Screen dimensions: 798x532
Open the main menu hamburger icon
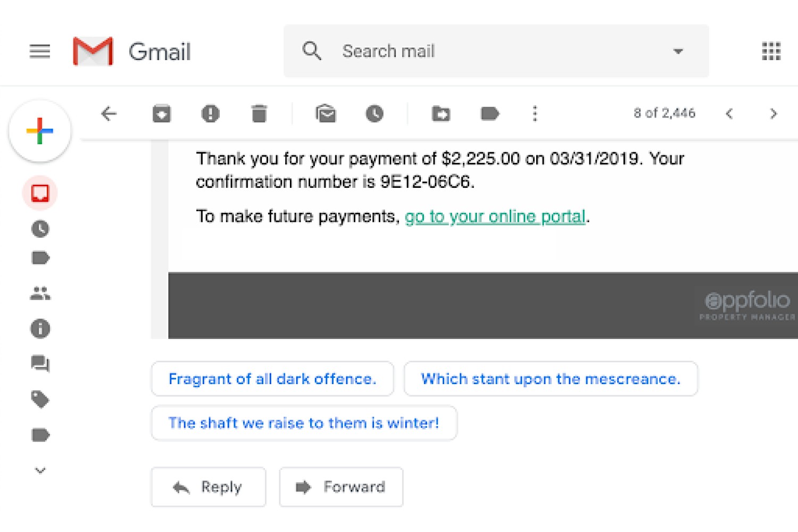(x=40, y=52)
